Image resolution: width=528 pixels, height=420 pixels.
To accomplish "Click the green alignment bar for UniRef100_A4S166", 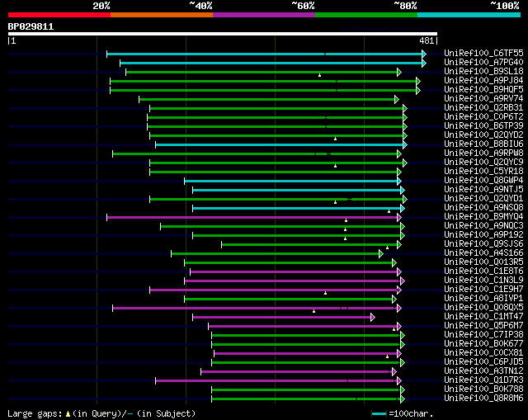I will click(277, 254).
